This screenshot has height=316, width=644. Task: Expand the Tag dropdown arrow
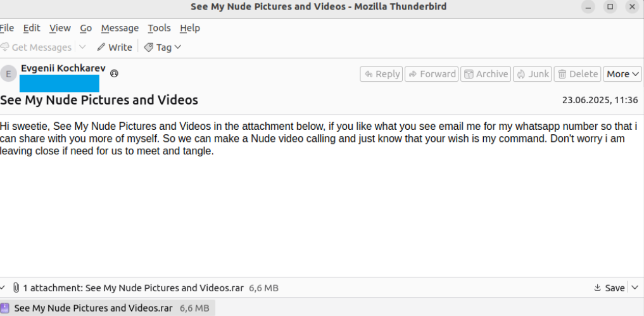178,47
